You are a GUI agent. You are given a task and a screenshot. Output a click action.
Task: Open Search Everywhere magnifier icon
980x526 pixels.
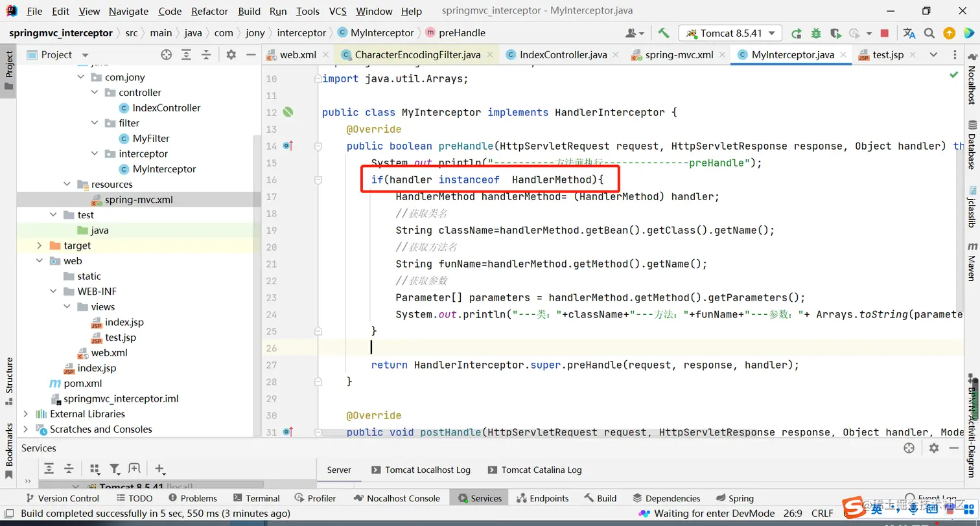point(929,33)
